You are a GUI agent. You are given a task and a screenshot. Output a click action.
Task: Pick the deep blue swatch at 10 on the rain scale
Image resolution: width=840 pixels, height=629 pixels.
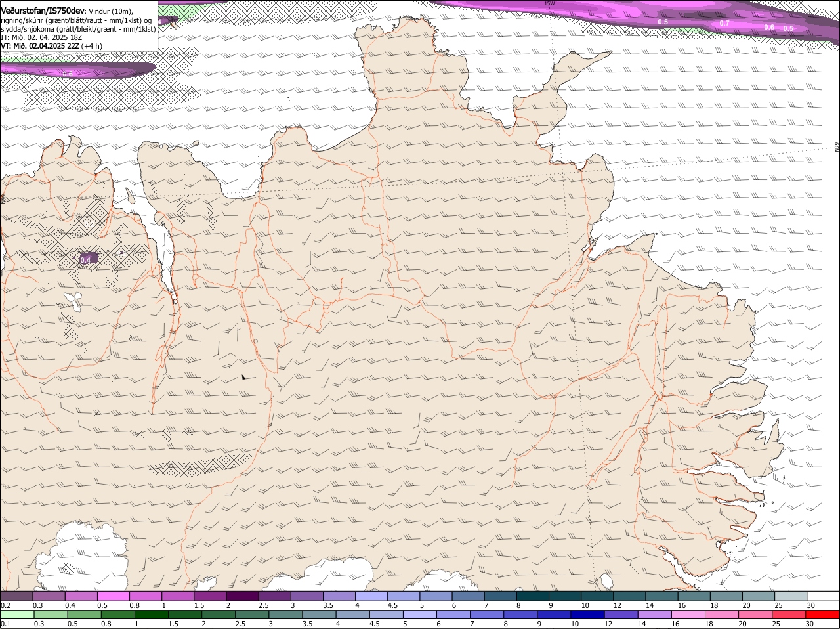(x=587, y=615)
